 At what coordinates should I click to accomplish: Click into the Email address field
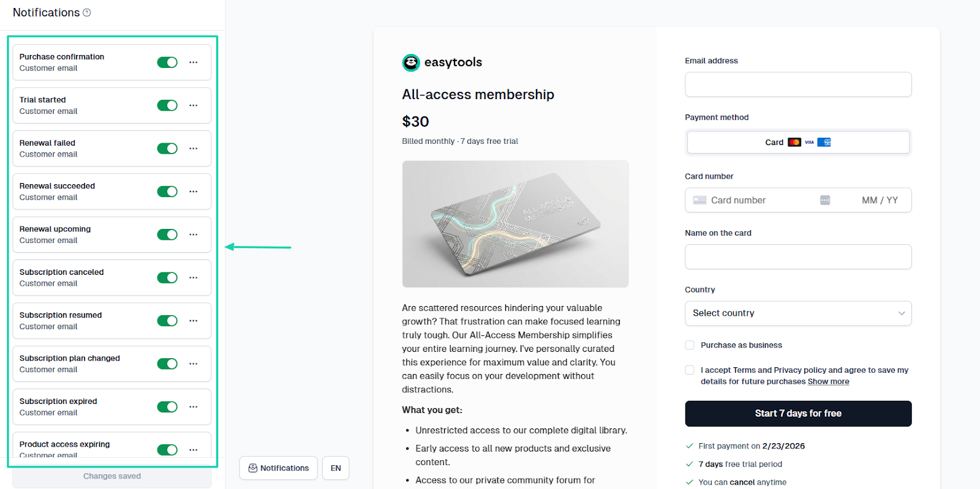point(798,84)
